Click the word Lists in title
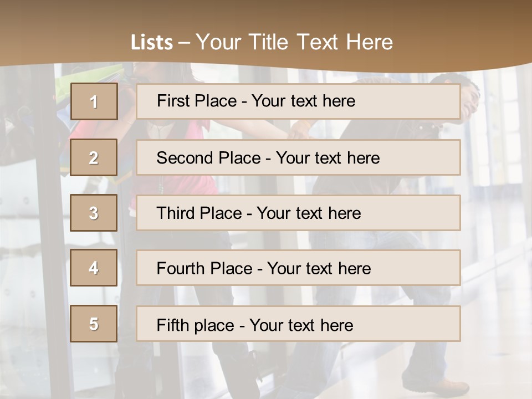This screenshot has width=532, height=399. tap(152, 43)
